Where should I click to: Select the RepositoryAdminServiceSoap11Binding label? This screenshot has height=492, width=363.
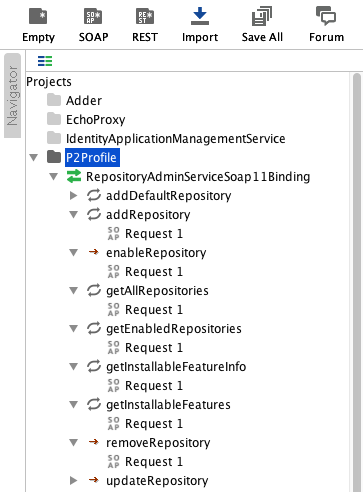click(198, 176)
